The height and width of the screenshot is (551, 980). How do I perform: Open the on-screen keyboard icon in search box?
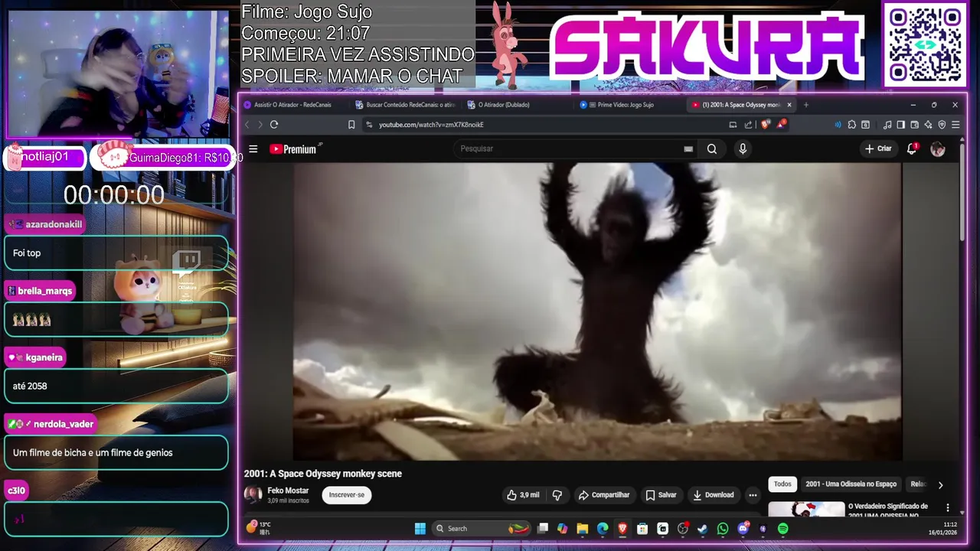tap(688, 149)
